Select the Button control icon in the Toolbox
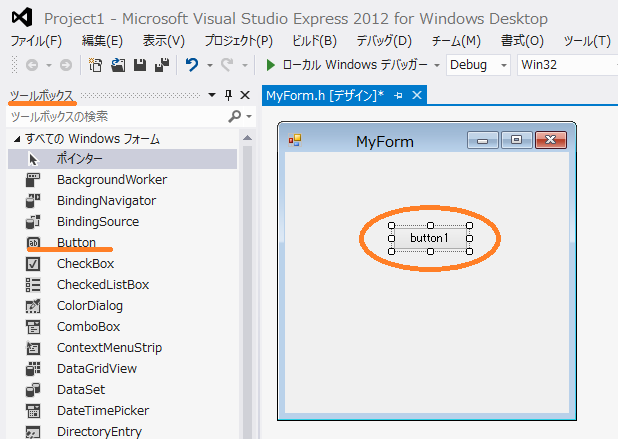Screen dimensions: 618x439 (x=33, y=243)
